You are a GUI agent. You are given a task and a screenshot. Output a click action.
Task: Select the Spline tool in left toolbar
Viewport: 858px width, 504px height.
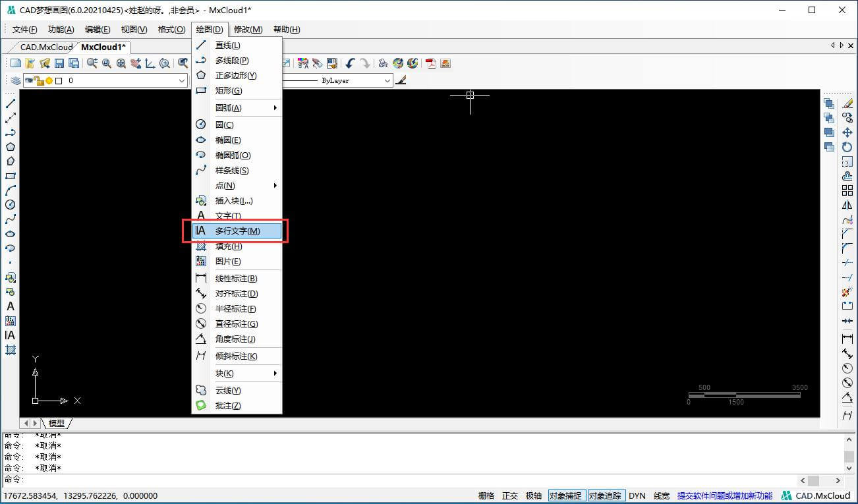tap(11, 219)
